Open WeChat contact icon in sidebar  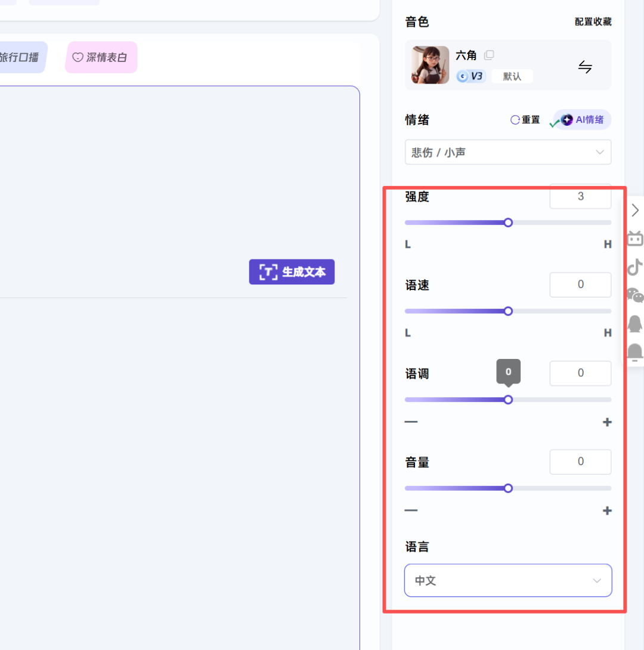pos(635,295)
